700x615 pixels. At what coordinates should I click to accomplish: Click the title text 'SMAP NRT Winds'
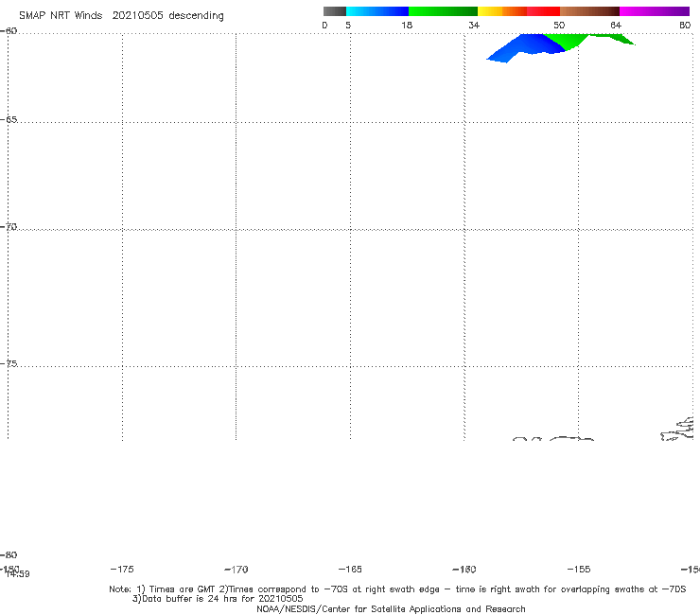[61, 15]
